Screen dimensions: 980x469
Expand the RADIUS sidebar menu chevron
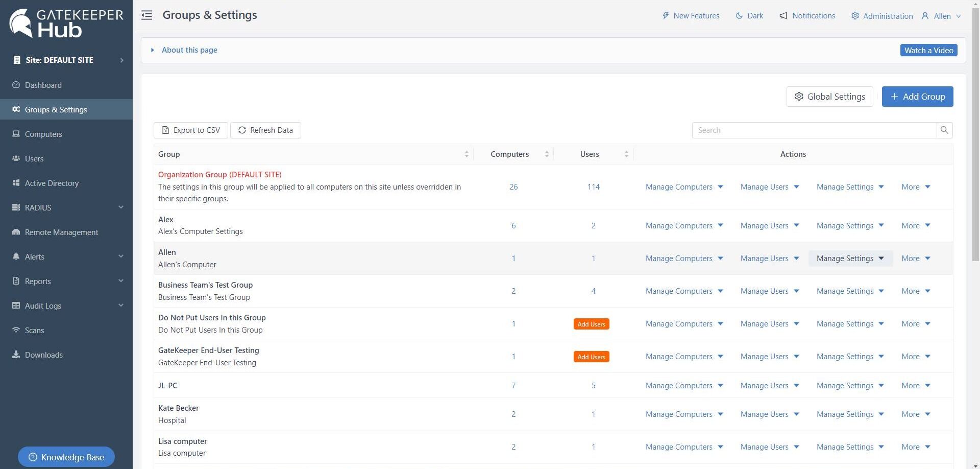pos(121,207)
